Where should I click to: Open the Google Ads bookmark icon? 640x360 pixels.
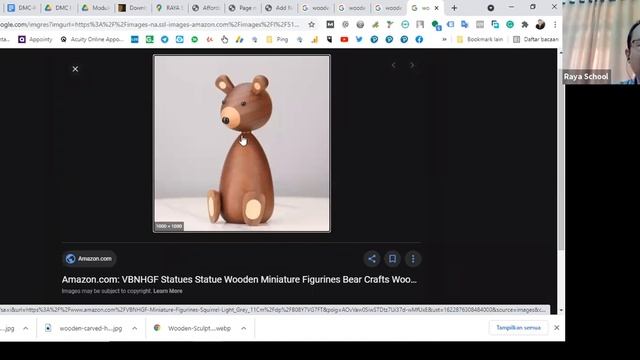240,40
